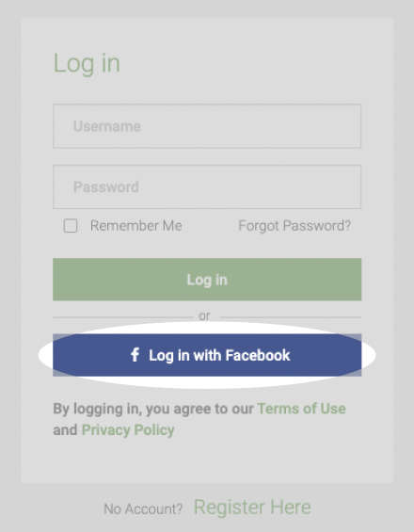The image size is (414, 532).
Task: Click the Log in heading text
Action: 87,64
